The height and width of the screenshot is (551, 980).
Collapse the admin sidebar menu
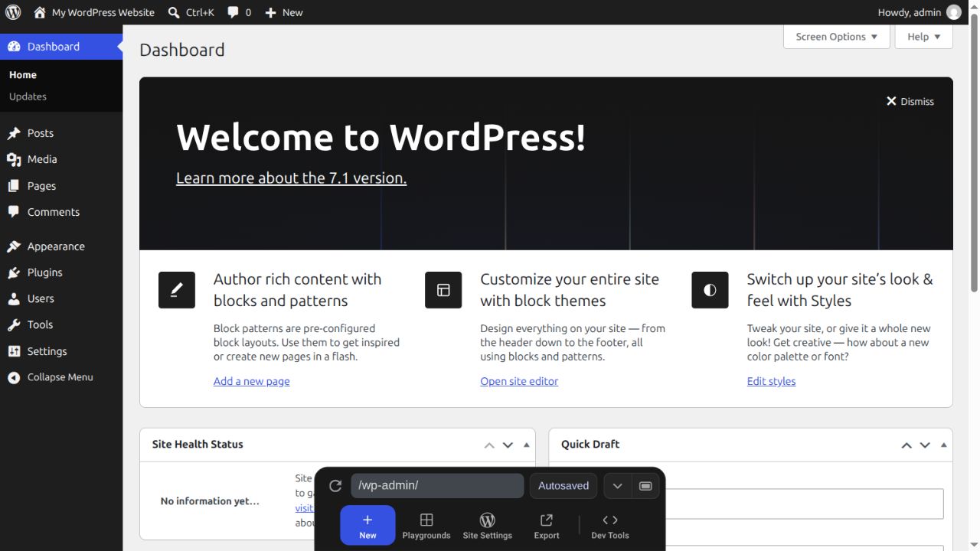tap(61, 377)
